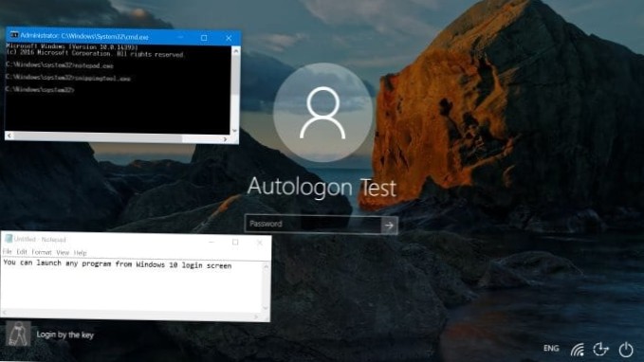The width and height of the screenshot is (644, 362).
Task: Click cmd horizontal scrollbar left arrow
Action: pos(9,136)
